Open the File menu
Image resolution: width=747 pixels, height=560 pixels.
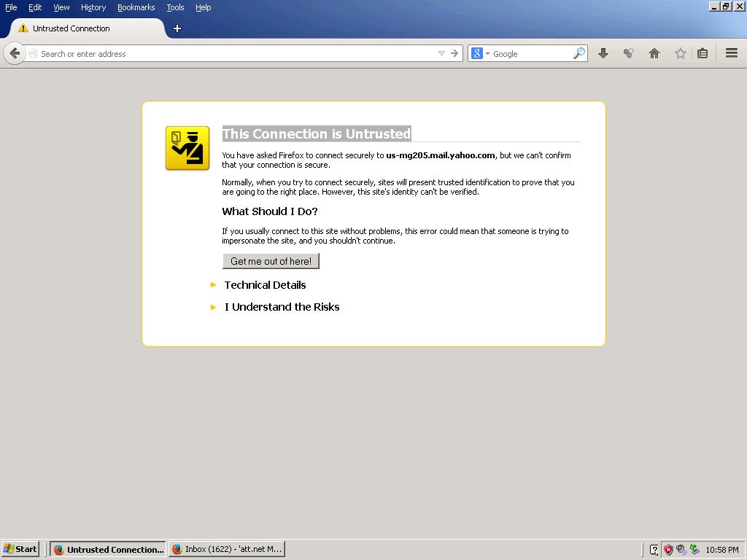(11, 7)
